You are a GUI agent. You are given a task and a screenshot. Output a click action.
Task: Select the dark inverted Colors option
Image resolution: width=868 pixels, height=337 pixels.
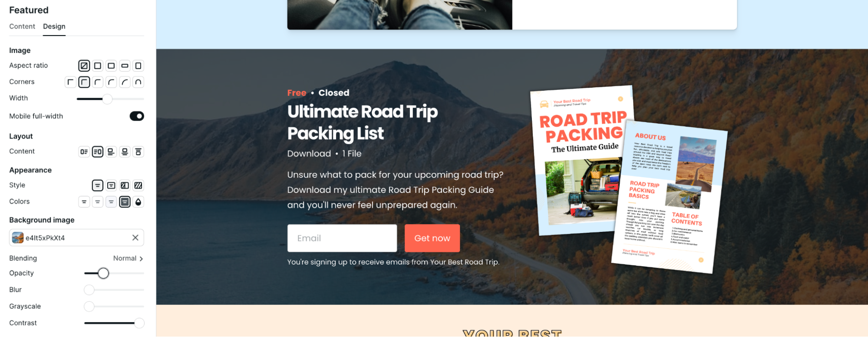point(125,202)
